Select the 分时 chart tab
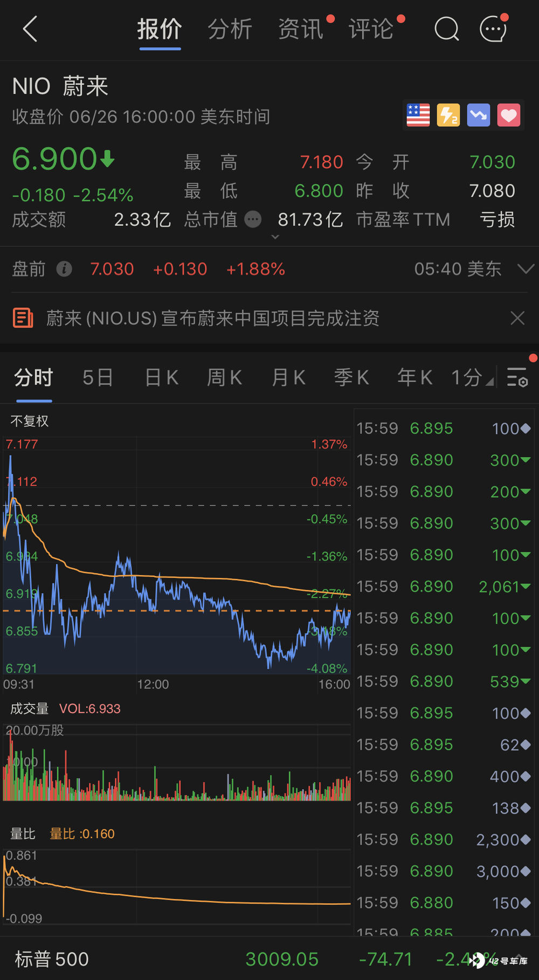Screen dimensions: 539x980 click(34, 377)
